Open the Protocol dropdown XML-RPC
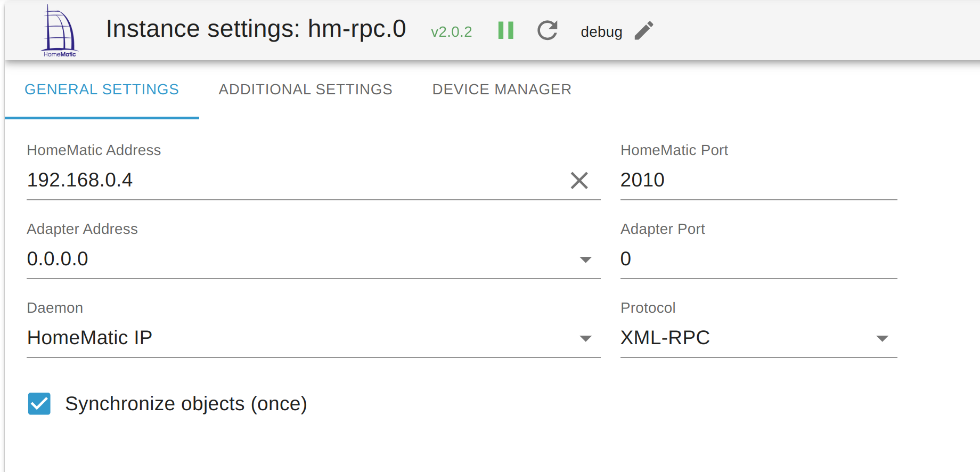The width and height of the screenshot is (980, 472). coord(758,338)
